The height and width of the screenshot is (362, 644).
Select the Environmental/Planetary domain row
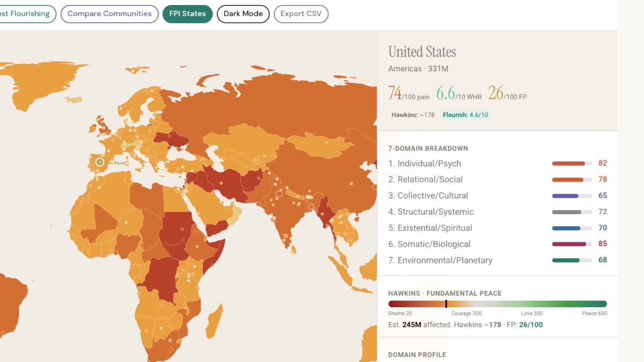pos(498,260)
